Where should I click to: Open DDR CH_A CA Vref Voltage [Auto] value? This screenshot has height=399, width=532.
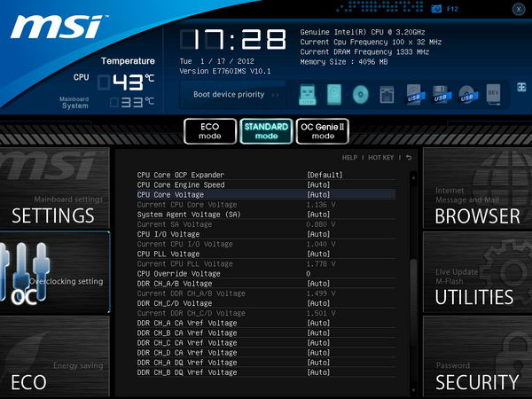pyautogui.click(x=318, y=323)
